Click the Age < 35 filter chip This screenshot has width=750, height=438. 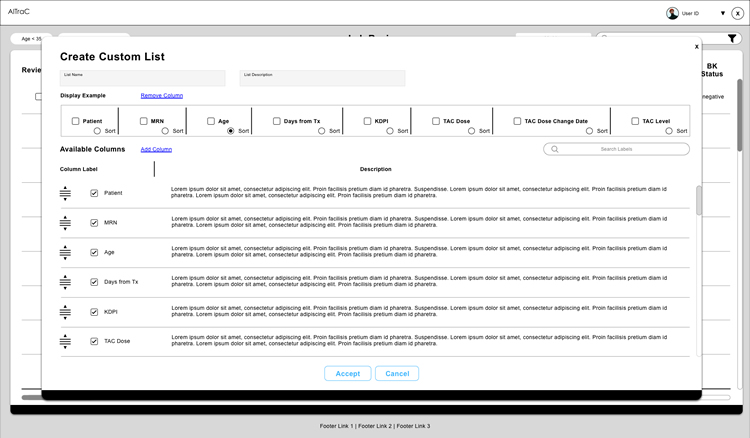click(32, 39)
